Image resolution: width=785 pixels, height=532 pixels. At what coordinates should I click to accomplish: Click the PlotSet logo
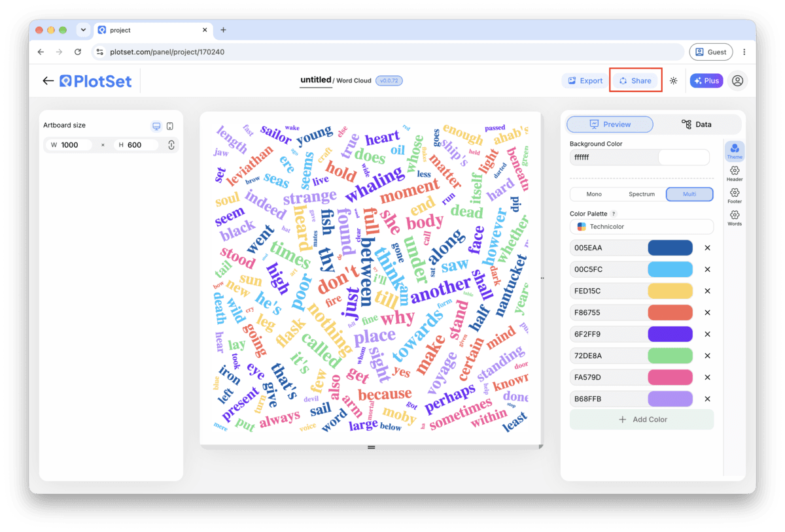coord(96,81)
